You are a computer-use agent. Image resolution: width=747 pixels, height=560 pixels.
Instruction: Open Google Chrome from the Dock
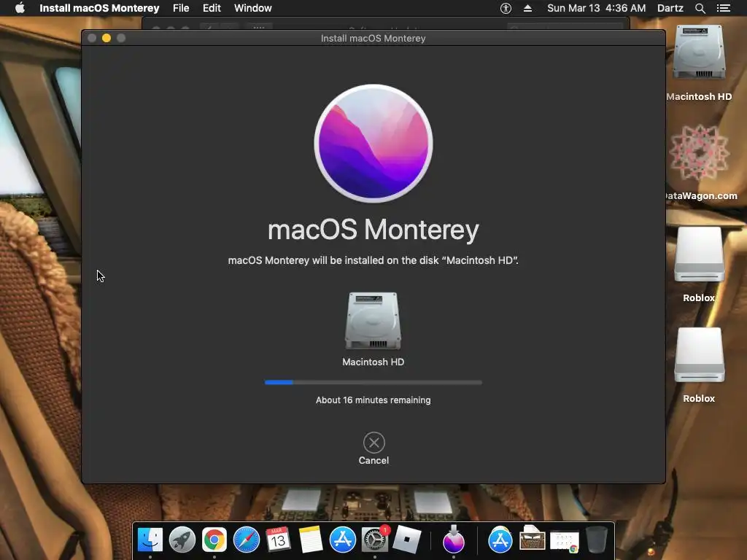214,540
